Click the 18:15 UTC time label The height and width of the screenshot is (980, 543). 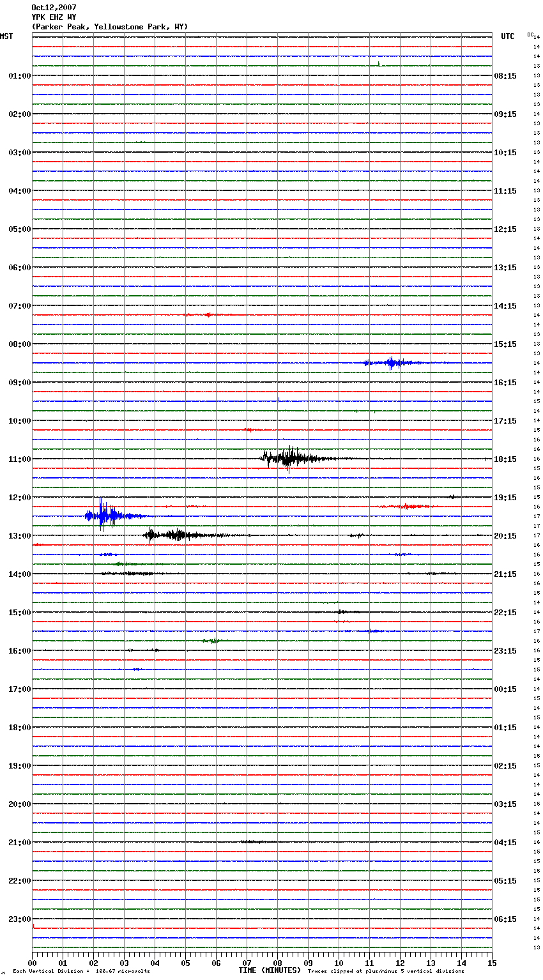(505, 459)
